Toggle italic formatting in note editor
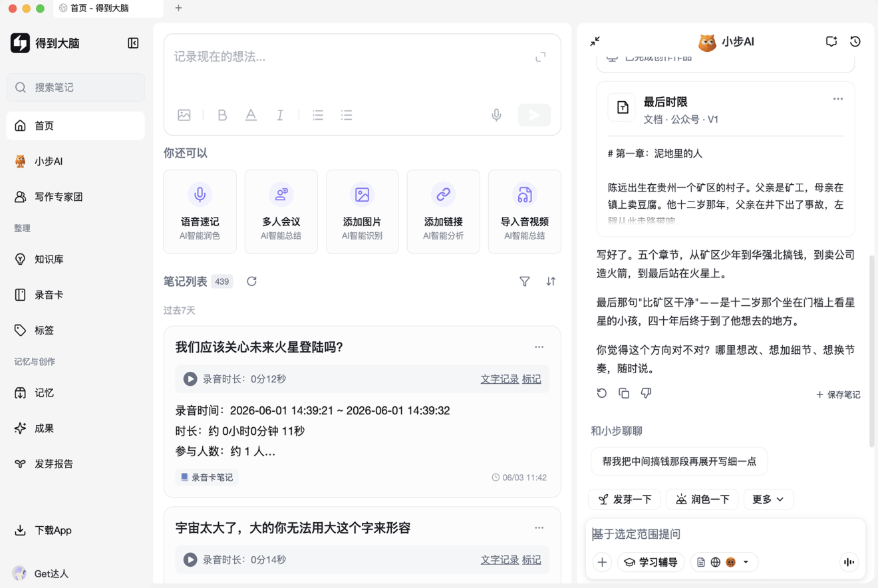This screenshot has height=588, width=878. tap(280, 115)
